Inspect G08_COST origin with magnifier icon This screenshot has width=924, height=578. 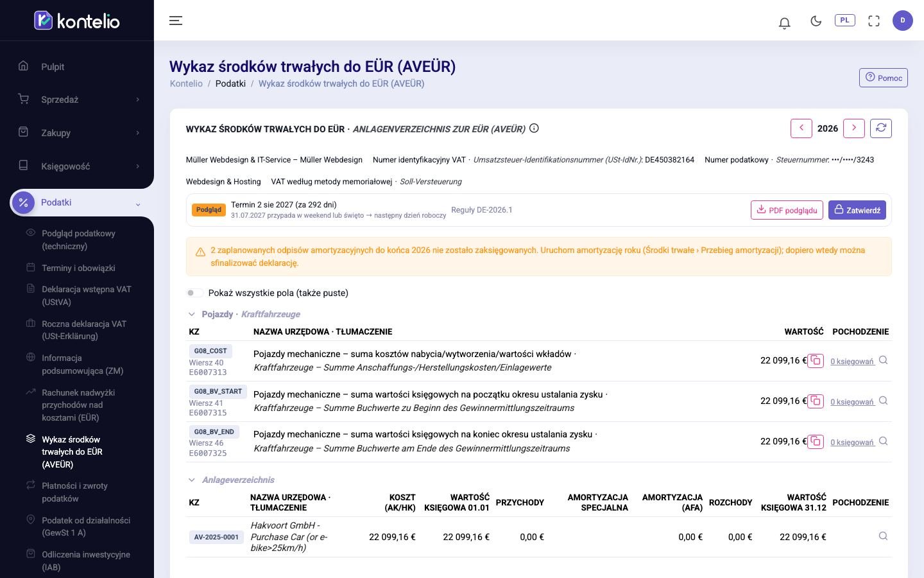click(884, 360)
